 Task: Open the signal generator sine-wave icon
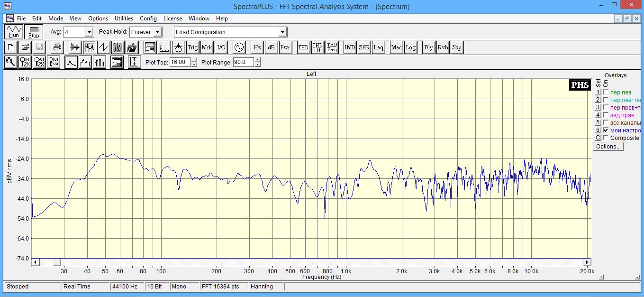pyautogui.click(x=239, y=47)
